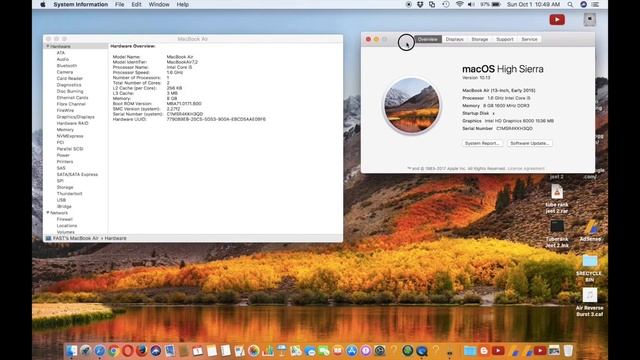Image resolution: width=640 pixels, height=360 pixels.
Task: Open Safari from the Dock
Action: tap(100, 350)
